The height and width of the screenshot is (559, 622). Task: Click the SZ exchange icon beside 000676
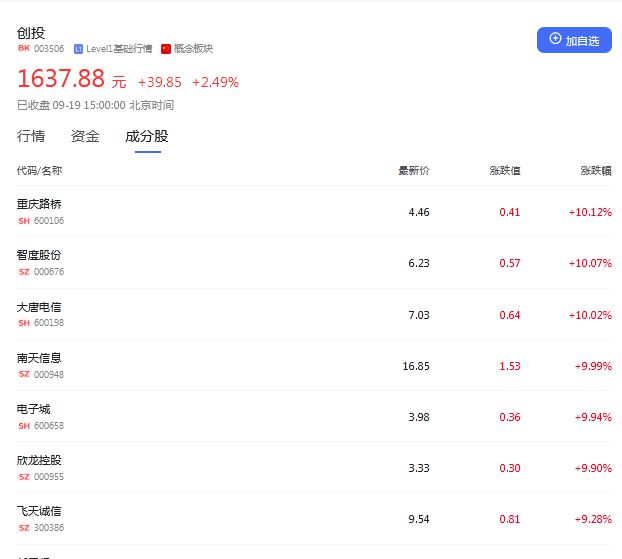pos(24,272)
